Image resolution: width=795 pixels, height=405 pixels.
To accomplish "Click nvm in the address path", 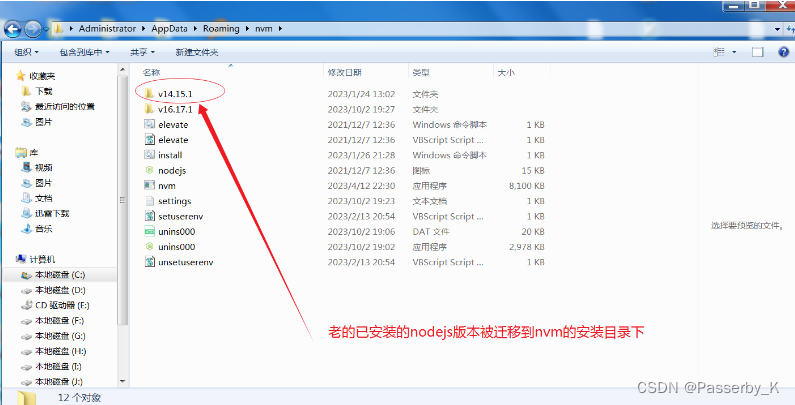I will tap(264, 29).
